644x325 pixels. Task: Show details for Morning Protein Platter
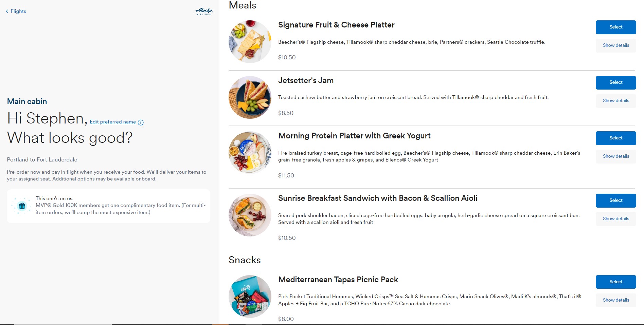point(615,156)
